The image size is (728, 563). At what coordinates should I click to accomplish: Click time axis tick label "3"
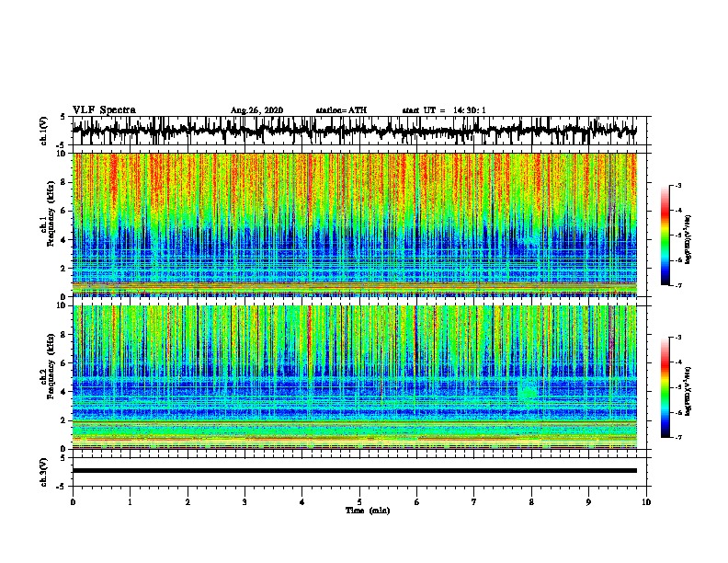[245, 501]
